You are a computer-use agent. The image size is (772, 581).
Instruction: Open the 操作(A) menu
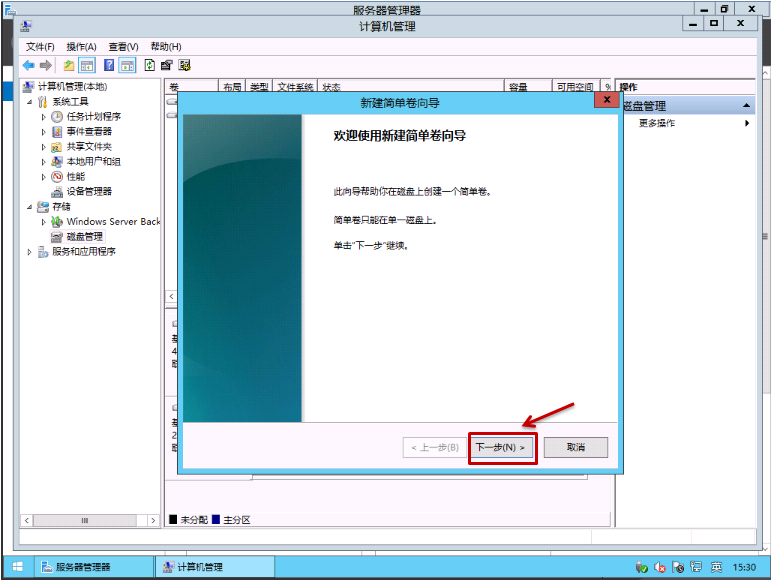tap(81, 47)
